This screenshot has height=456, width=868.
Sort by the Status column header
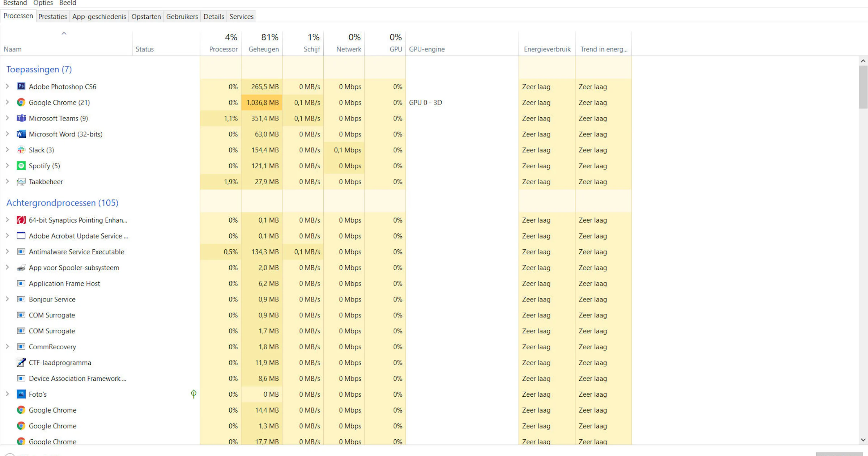(x=166, y=43)
